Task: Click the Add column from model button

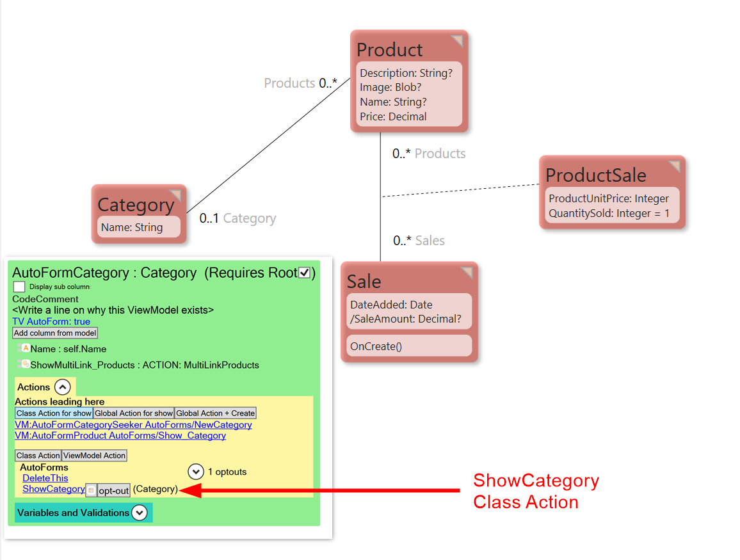Action: 55,333
